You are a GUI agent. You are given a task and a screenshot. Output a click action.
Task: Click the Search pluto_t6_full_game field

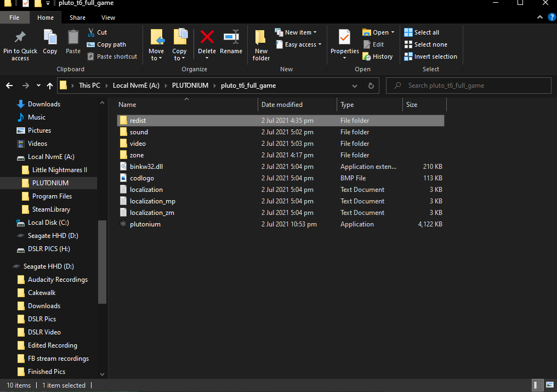pos(469,86)
